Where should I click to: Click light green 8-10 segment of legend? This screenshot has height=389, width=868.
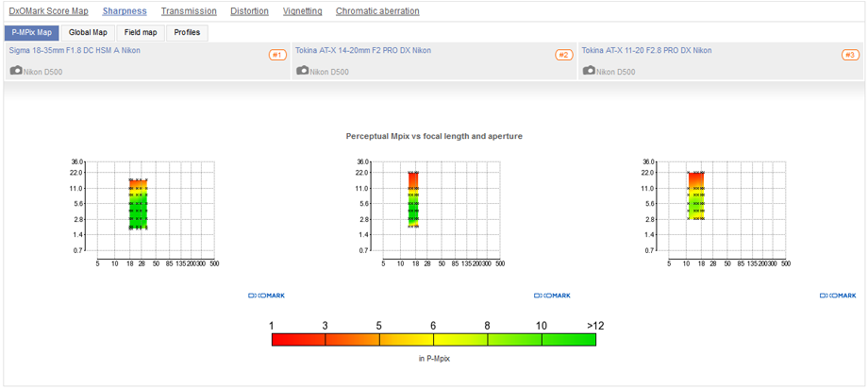coord(515,340)
